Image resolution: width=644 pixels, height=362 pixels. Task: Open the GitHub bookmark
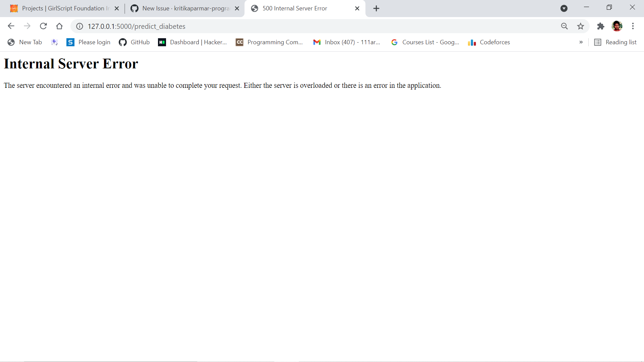coord(133,42)
